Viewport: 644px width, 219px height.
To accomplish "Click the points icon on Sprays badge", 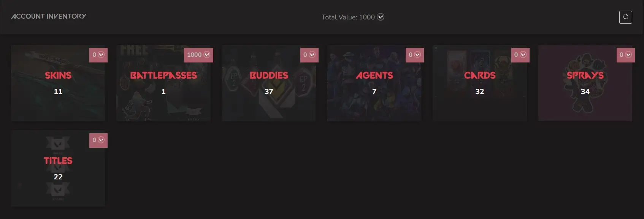I will pos(628,54).
